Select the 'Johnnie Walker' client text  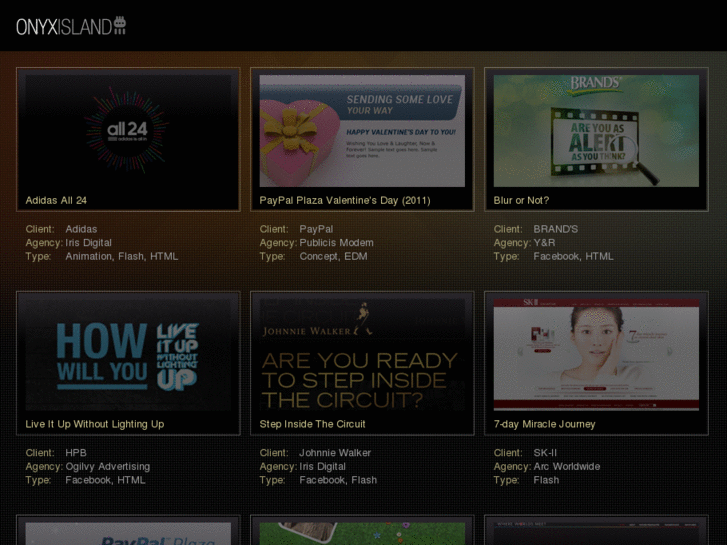coord(335,453)
